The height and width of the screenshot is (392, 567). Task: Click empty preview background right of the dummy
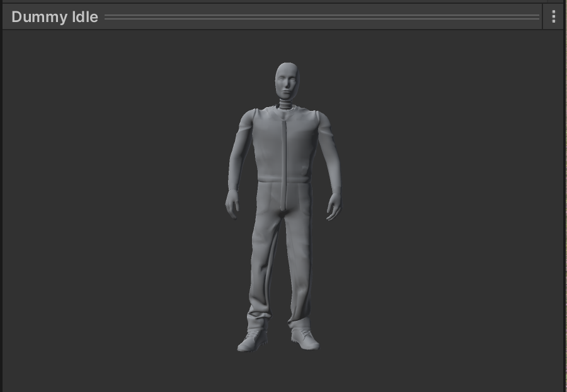coord(454,208)
